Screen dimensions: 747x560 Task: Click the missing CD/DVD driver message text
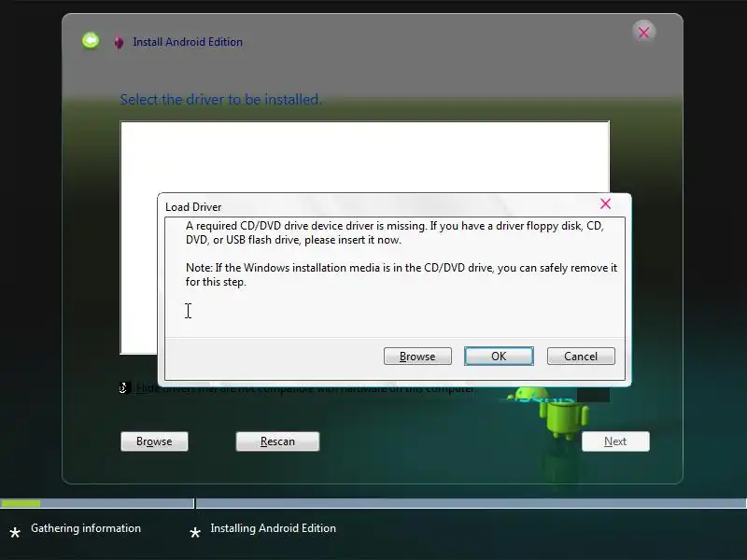coord(395,232)
